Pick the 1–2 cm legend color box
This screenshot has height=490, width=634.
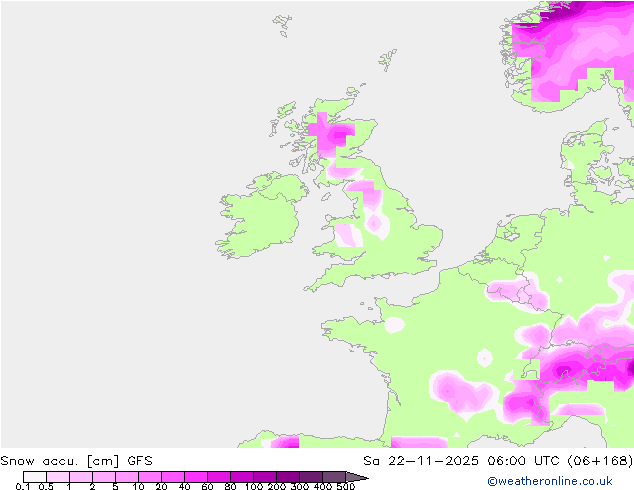[81, 477]
